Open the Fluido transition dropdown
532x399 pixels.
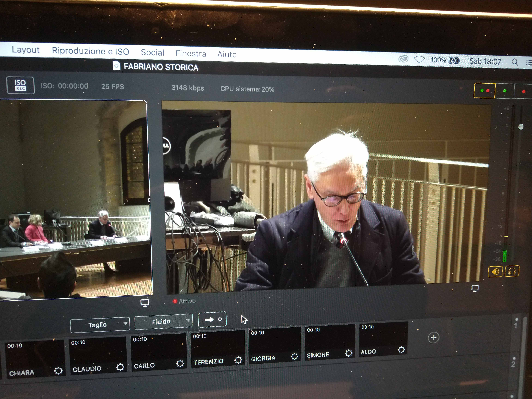164,322
